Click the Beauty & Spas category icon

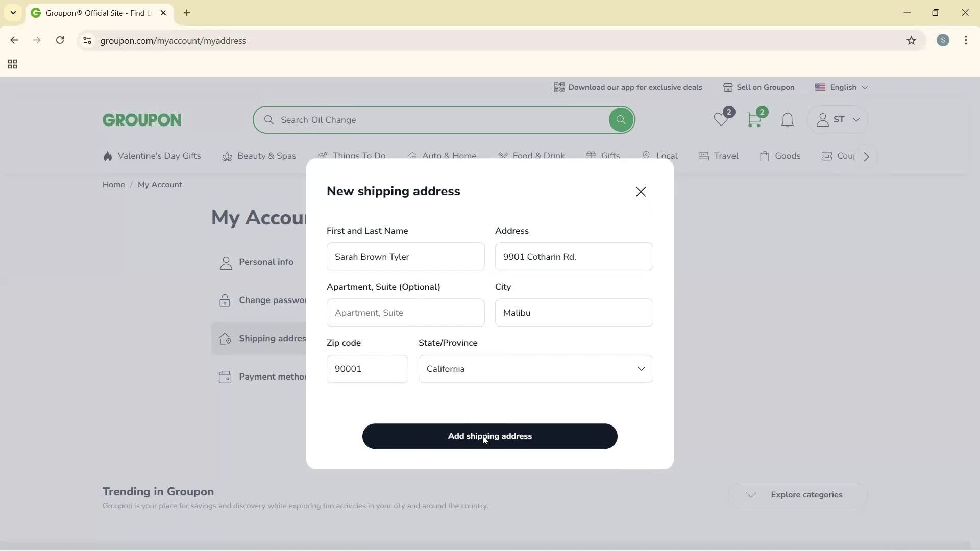click(227, 156)
